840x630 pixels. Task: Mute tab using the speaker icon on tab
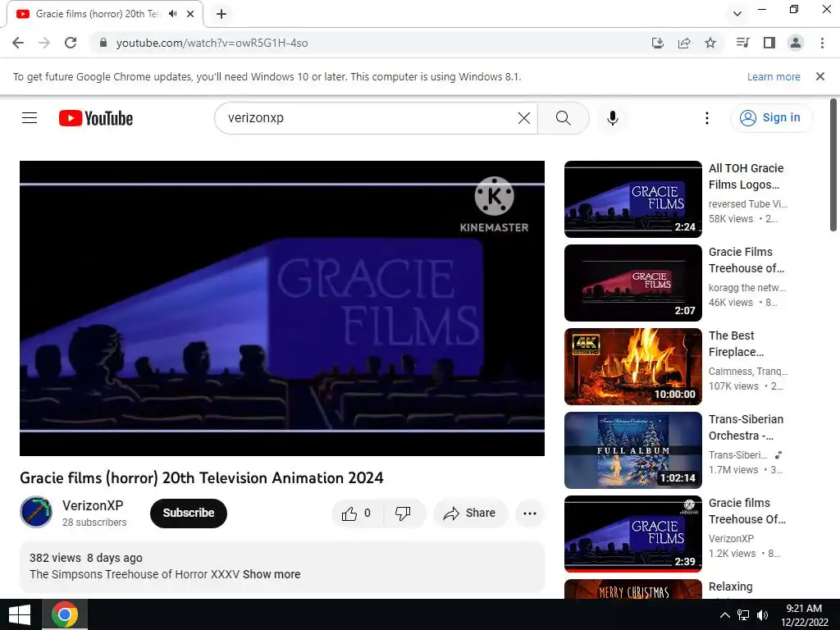172,14
